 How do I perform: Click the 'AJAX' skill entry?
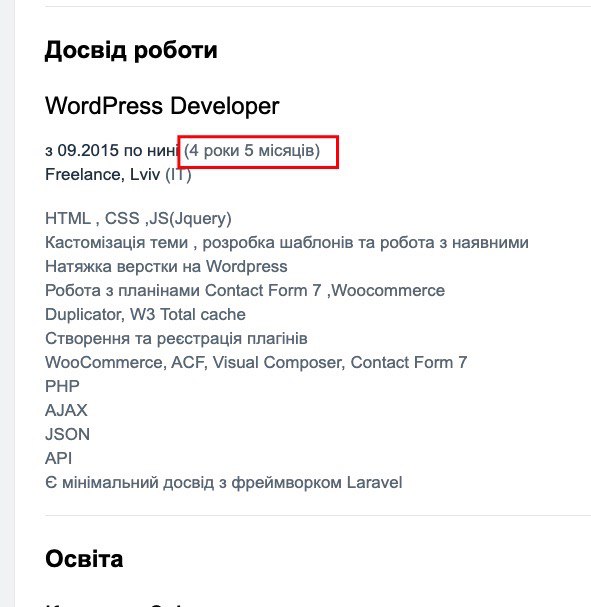[x=66, y=410]
